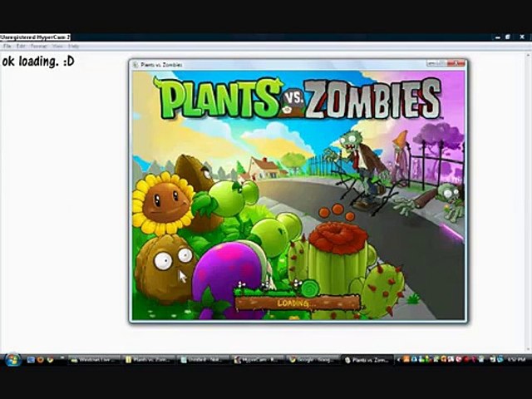Viewport: 532px width, 399px height.
Task: Open the File menu in Notepad
Action: (7, 47)
